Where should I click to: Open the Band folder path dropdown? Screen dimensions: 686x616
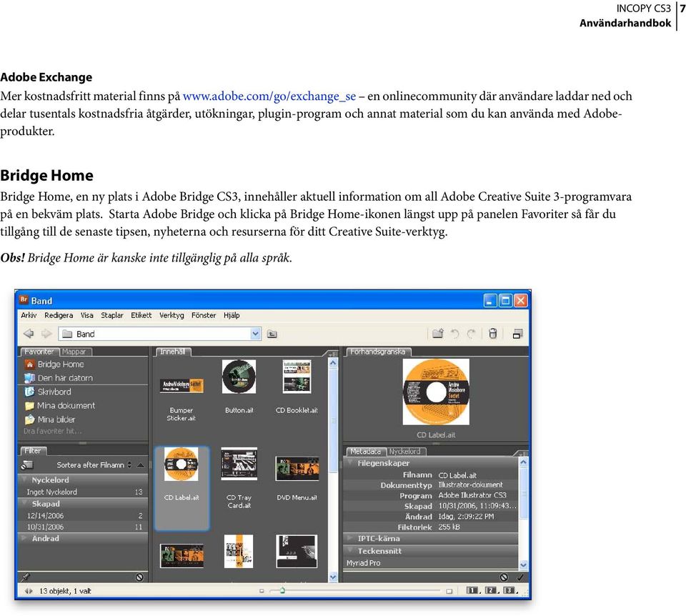tap(256, 334)
